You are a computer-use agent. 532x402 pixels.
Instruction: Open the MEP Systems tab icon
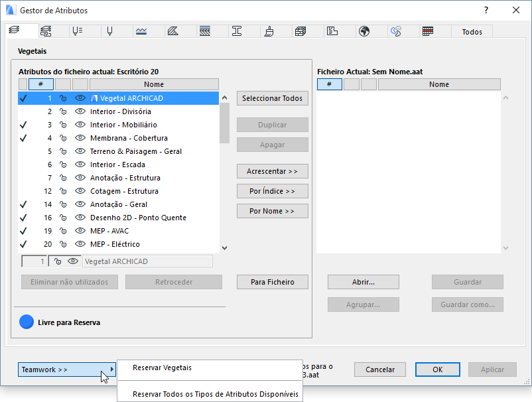coord(396,31)
